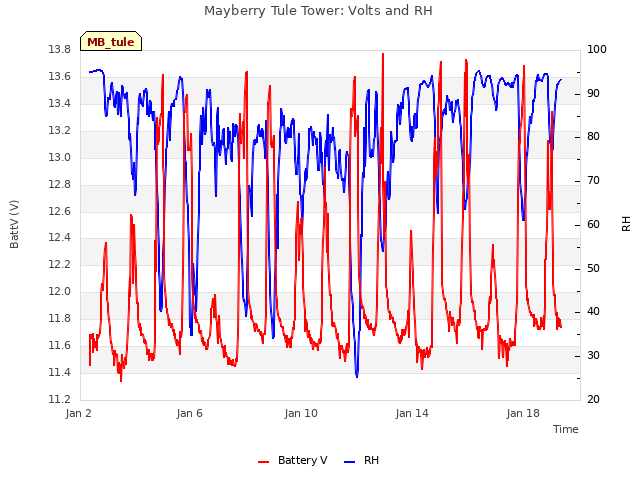Viewport: 640px width, 480px height.
Task: Click the 12.6 tick on the BattV axis
Action: (x=60, y=211)
